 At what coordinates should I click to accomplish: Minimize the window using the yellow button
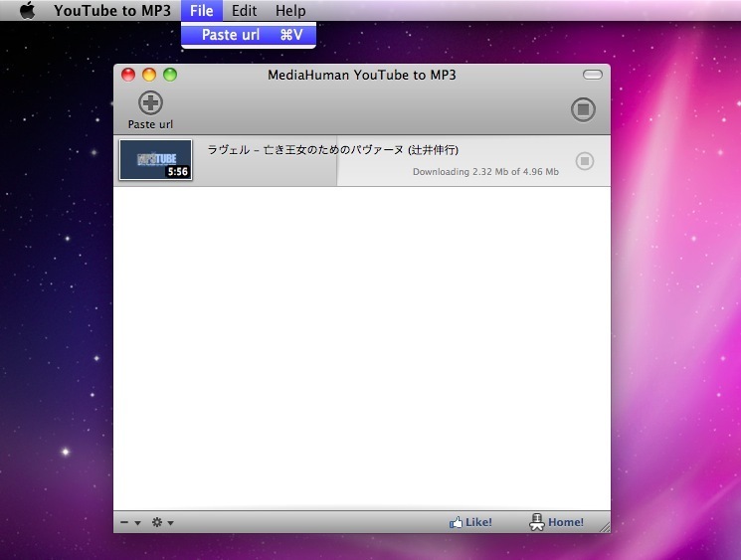coord(149,75)
